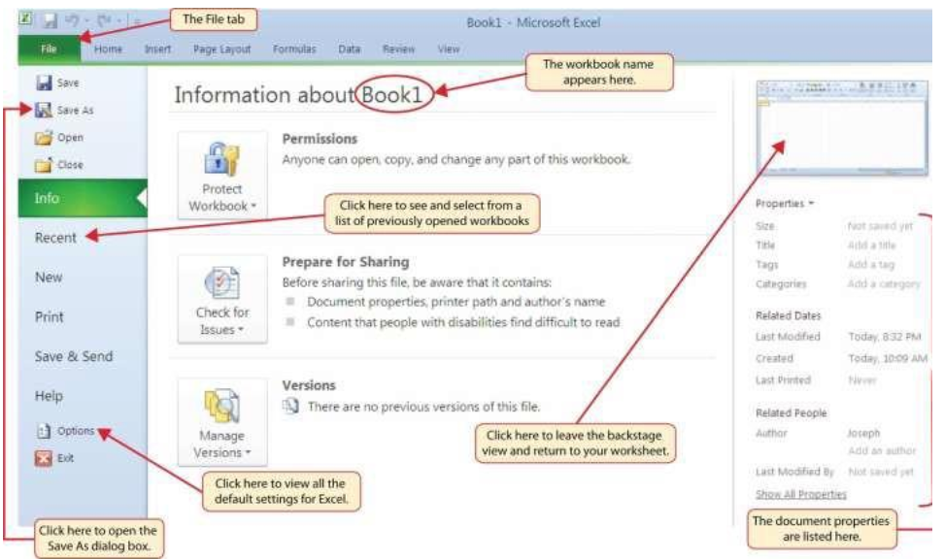Click the worksheet preview thumbnail to return
The image size is (944, 560).
[842, 127]
